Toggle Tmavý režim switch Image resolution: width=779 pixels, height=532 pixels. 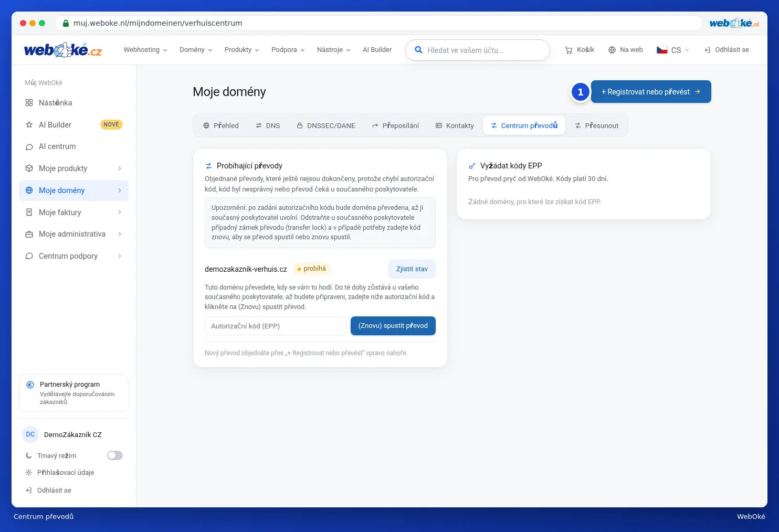[x=115, y=455]
